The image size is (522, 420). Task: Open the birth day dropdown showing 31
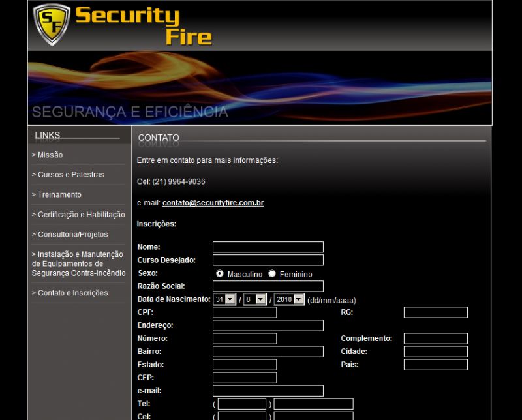coord(224,299)
